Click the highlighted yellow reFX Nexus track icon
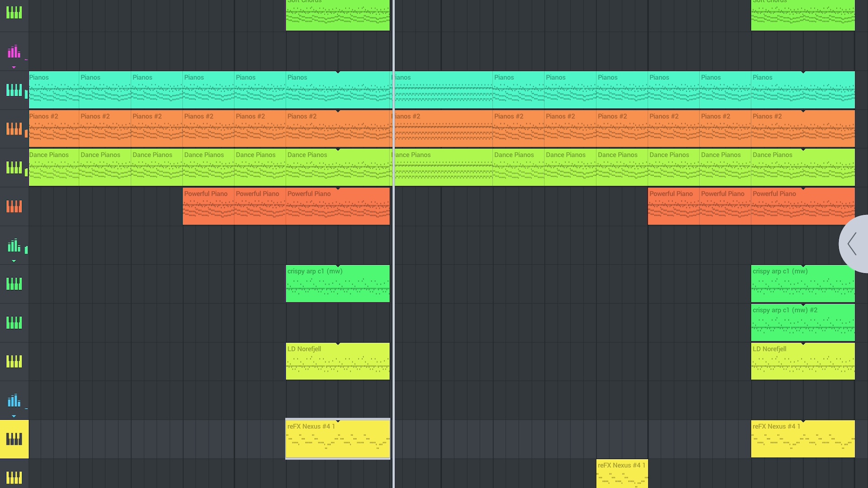Screen dimensions: 868x488 pos(14,439)
